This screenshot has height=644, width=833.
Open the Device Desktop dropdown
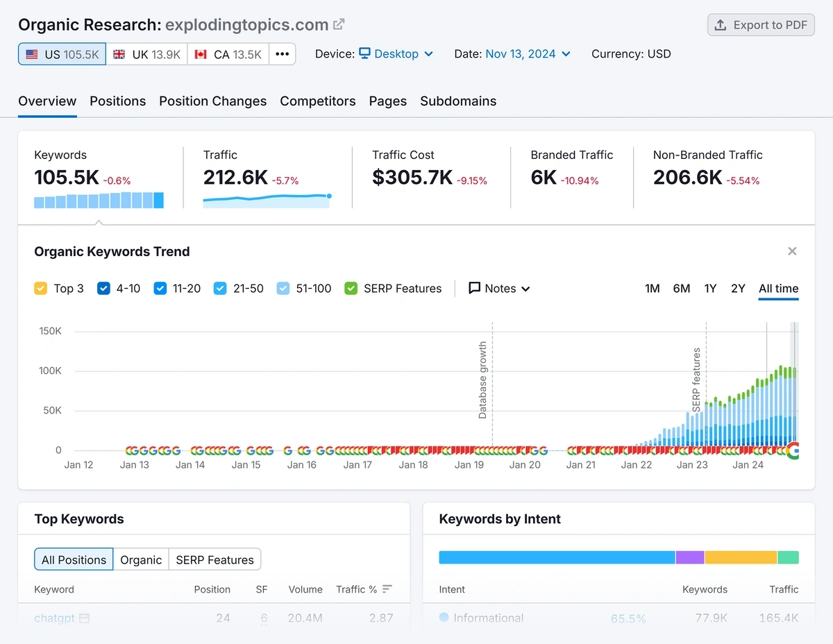point(396,54)
